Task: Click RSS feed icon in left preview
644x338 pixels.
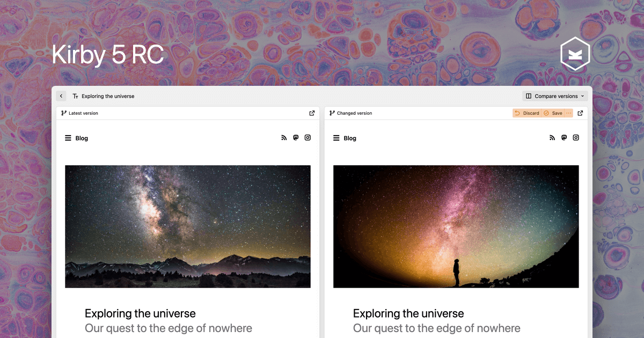Action: coord(284,138)
